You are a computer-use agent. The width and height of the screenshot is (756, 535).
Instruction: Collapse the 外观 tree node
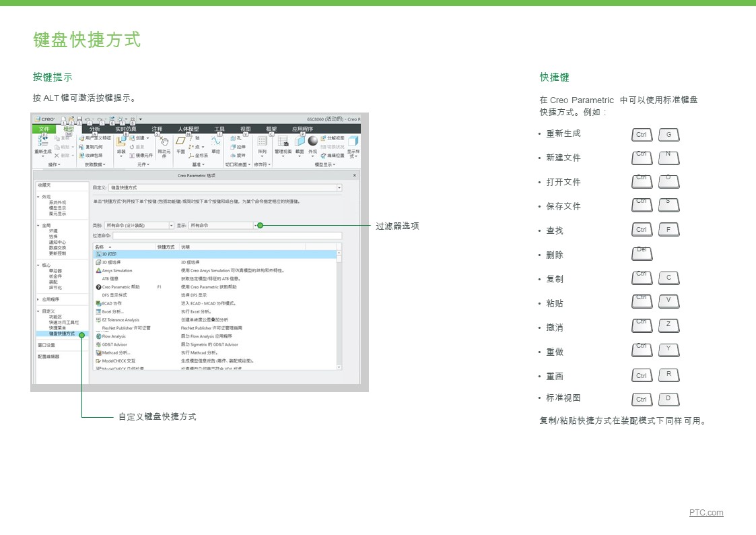click(x=38, y=197)
